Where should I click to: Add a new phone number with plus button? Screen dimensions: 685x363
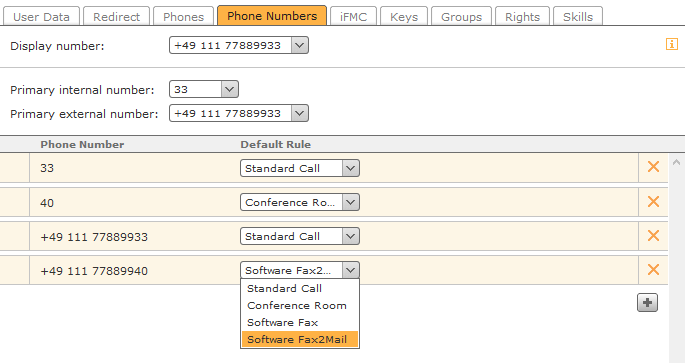pos(647,303)
